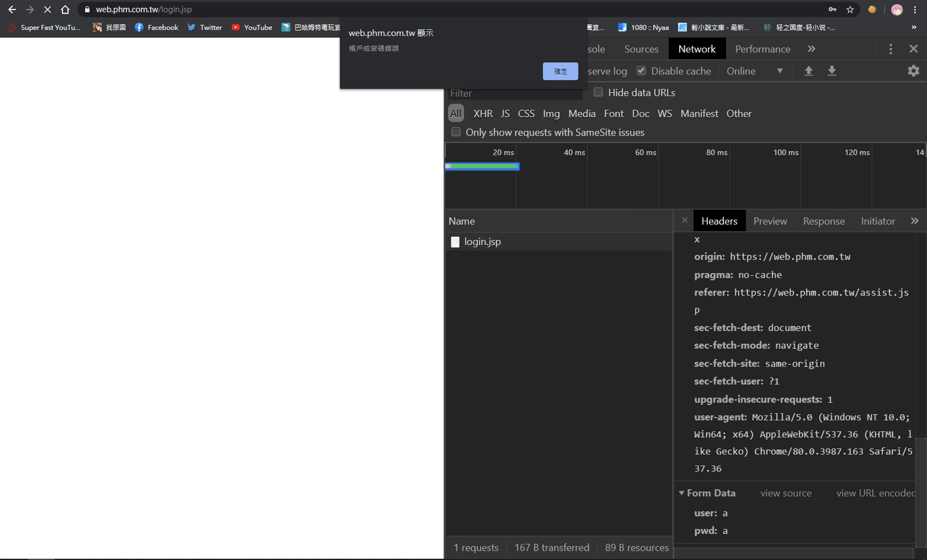Click the export HAR download icon
This screenshot has width=927, height=560.
coord(832,71)
